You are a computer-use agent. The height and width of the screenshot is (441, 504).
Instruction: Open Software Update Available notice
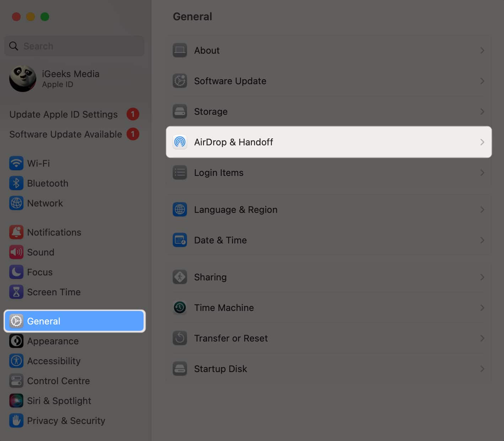(65, 134)
